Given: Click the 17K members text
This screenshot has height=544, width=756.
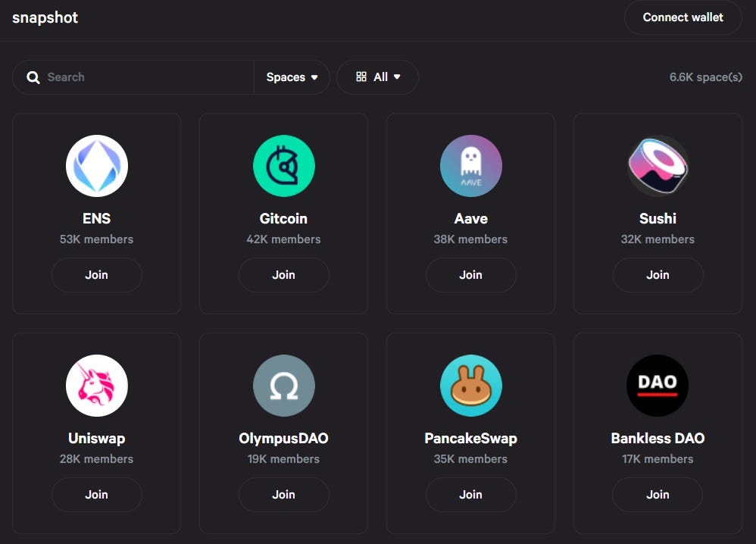Looking at the screenshot, I should pos(658,459).
